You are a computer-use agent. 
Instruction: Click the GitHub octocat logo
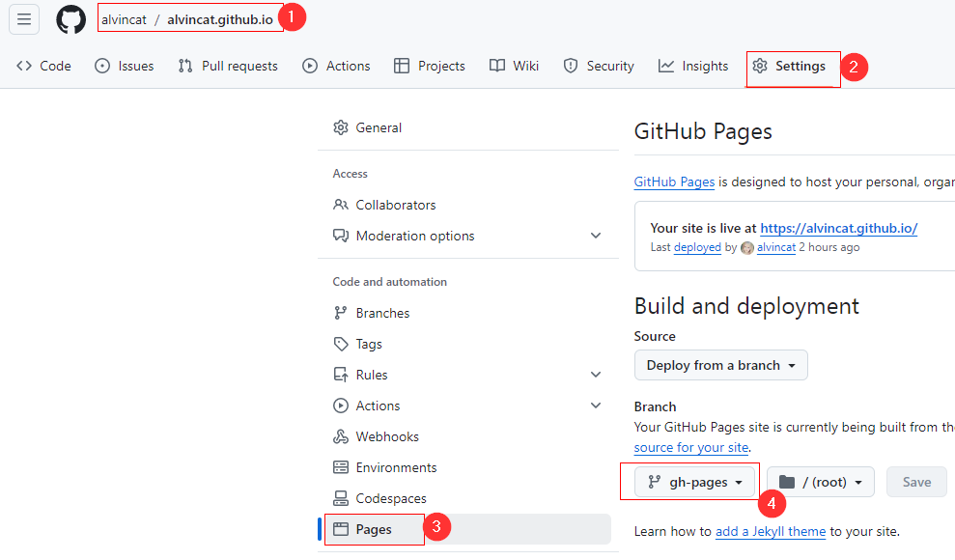pos(70,19)
